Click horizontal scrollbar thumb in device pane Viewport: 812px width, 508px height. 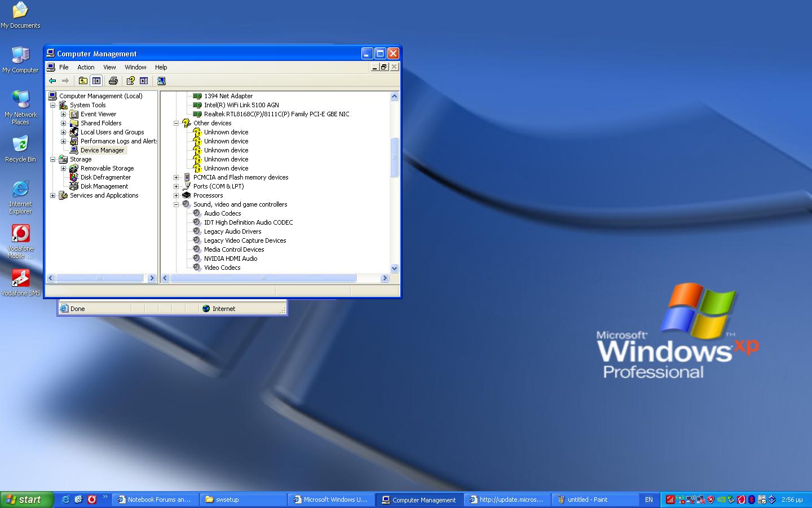[263, 278]
